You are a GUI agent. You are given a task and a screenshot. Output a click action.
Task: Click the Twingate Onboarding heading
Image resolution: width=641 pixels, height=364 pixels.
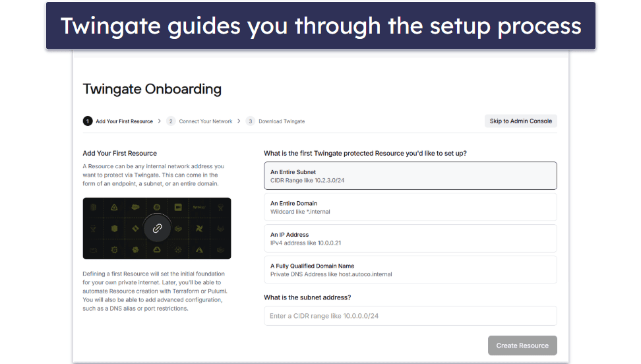click(152, 89)
